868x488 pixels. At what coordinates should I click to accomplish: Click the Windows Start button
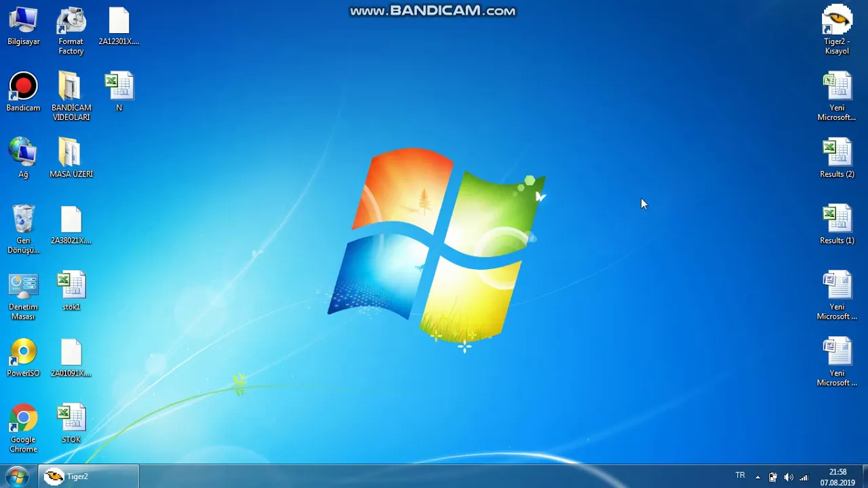(x=16, y=476)
